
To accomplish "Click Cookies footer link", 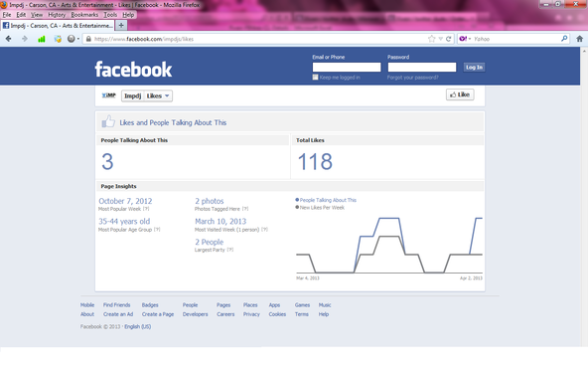I will [x=277, y=314].
